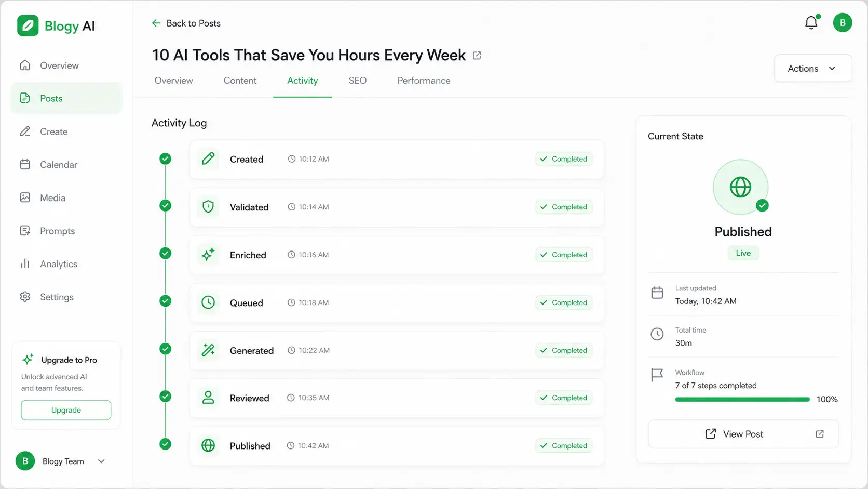Click the globe icon in Published row

point(208,445)
